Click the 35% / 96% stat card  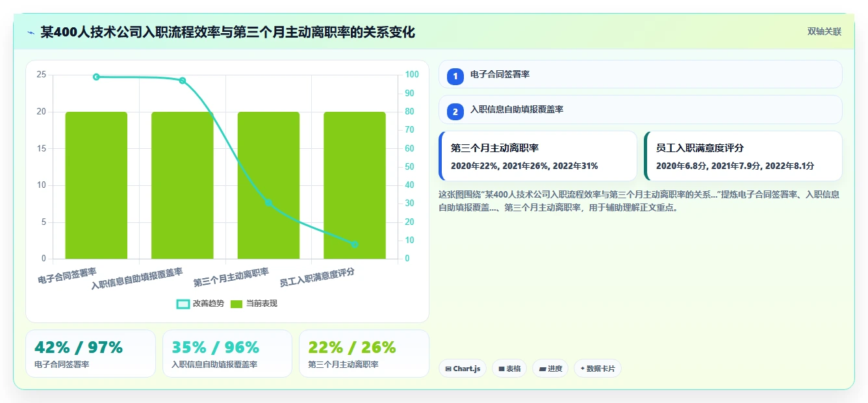(x=227, y=354)
